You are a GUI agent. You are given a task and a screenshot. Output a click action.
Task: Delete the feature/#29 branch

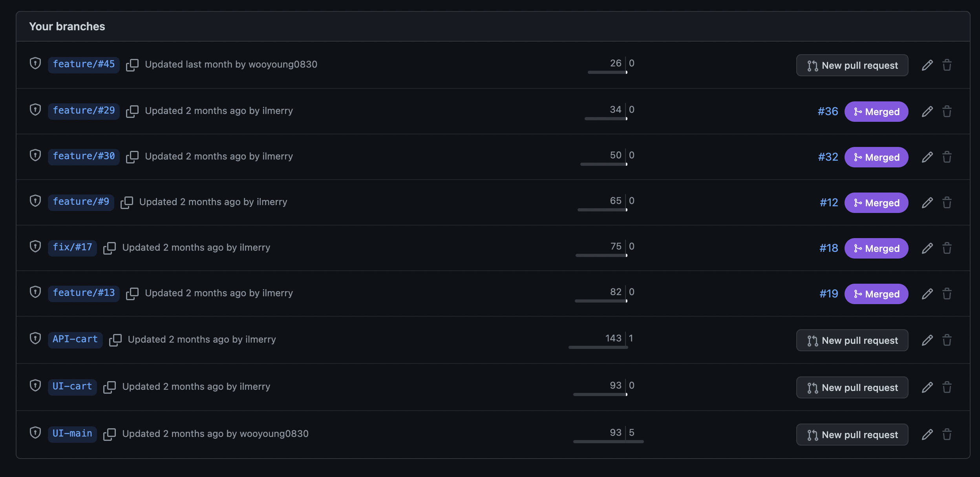(x=947, y=112)
